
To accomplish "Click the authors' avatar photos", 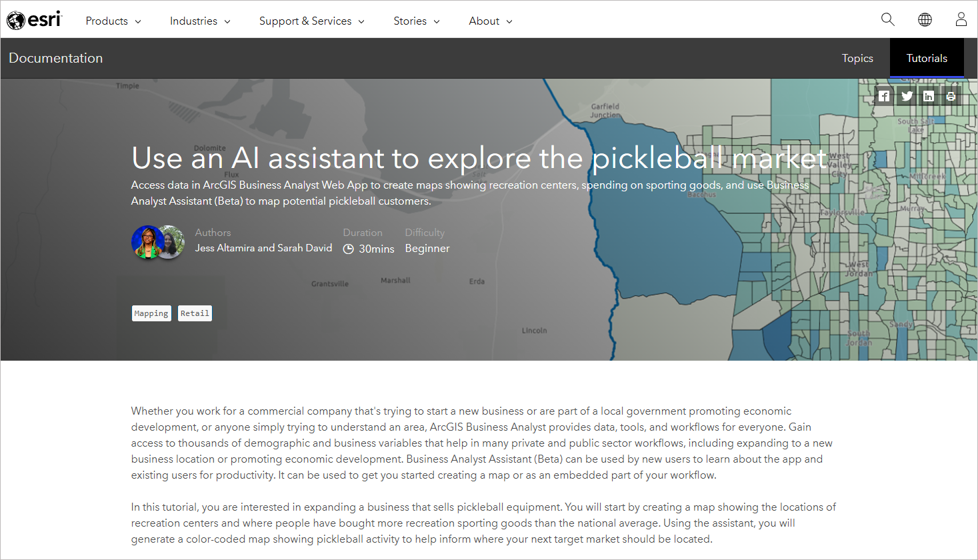I will [x=158, y=242].
